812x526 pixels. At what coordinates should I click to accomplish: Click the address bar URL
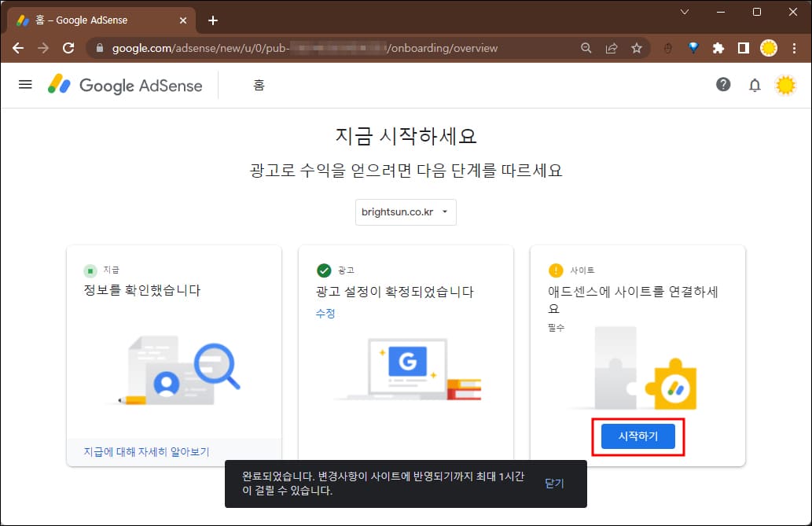[304, 48]
